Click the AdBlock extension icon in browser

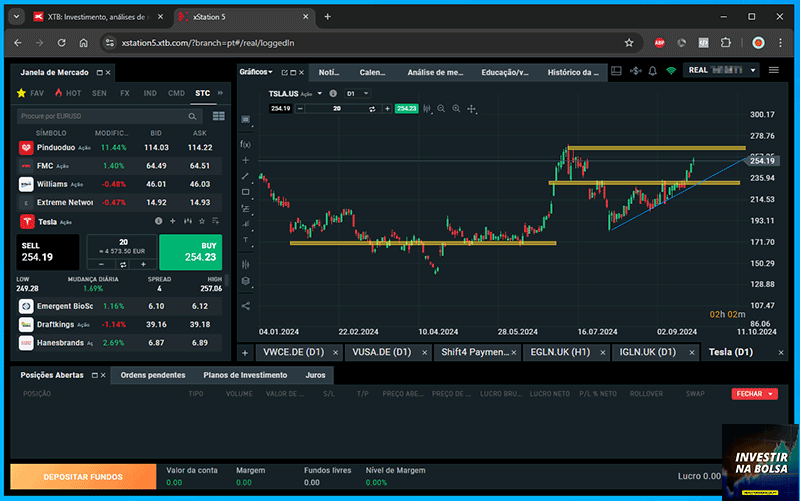point(659,43)
